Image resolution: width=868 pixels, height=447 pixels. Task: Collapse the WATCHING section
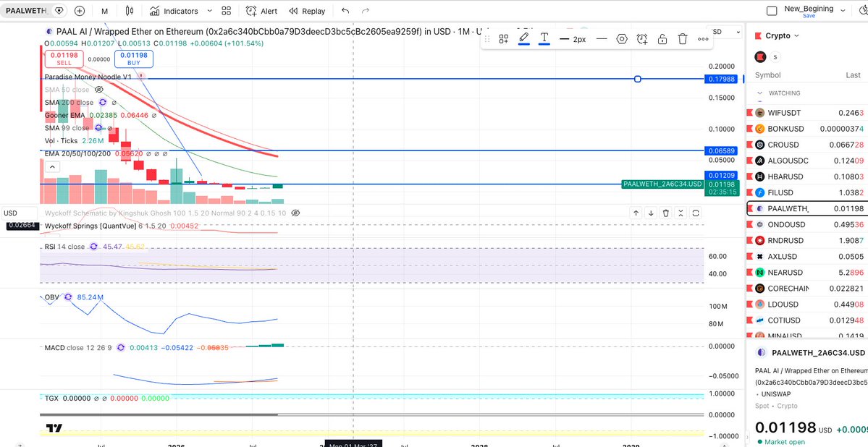[x=759, y=93]
